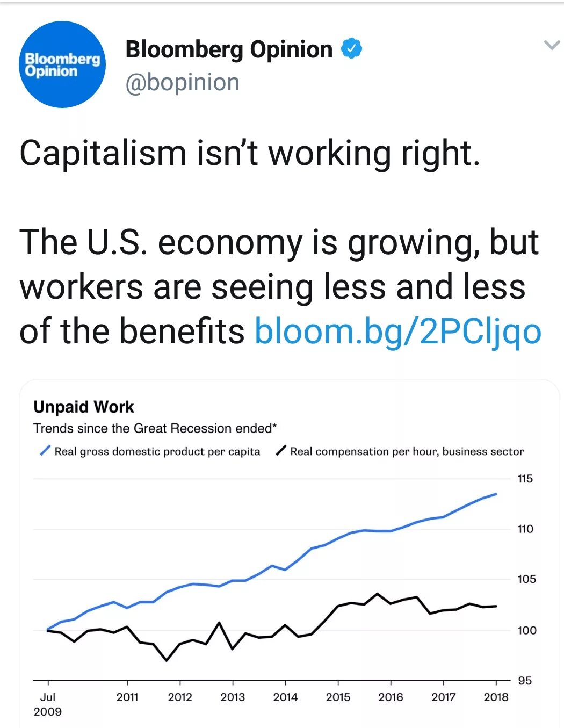Click the blue GDP per capita legend marker
564x728 pixels.
[x=46, y=451]
